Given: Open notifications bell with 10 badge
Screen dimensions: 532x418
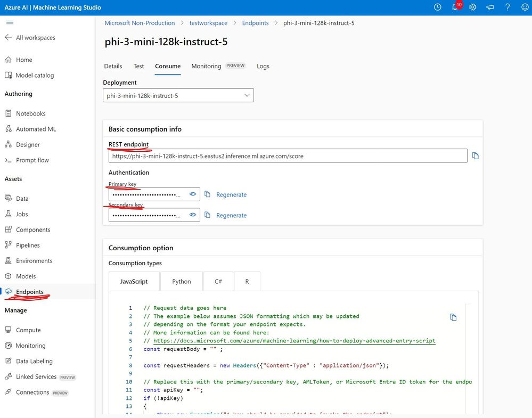Looking at the screenshot, I should [456, 6].
